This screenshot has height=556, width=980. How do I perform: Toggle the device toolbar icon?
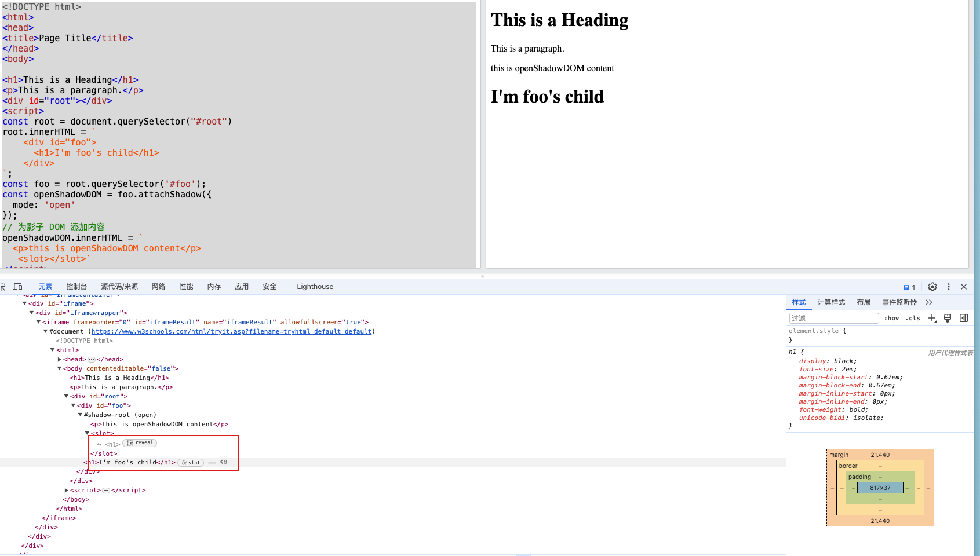(x=17, y=287)
